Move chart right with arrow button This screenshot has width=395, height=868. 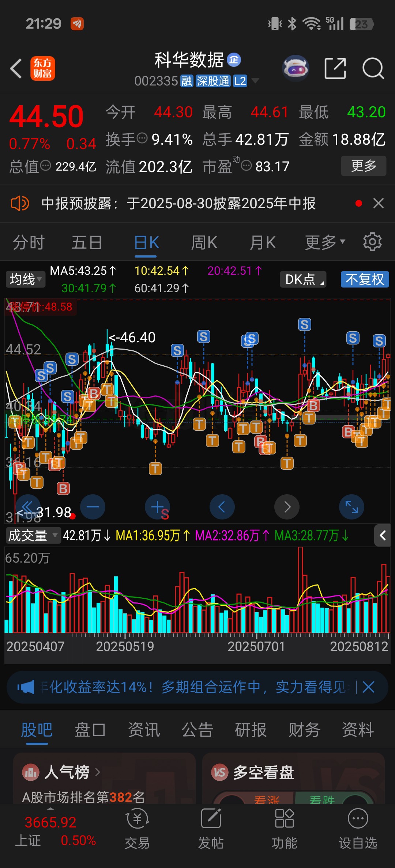tap(287, 507)
